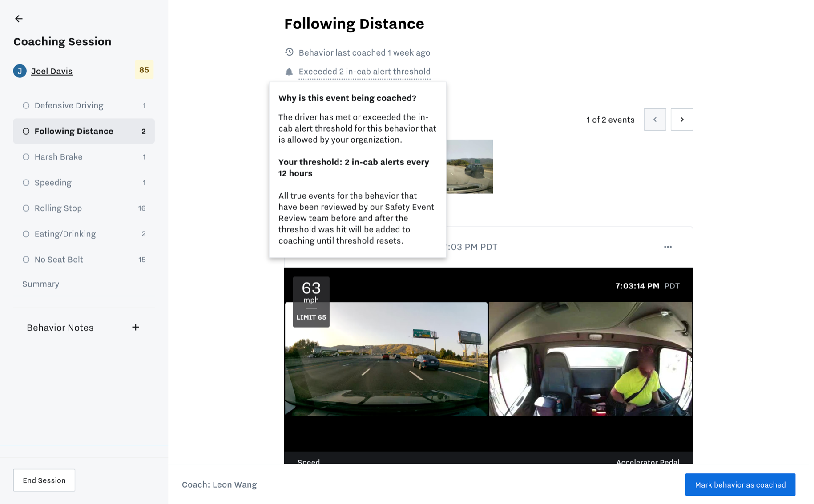Click the back arrow icon
Viewport: 814px width, 504px height.
point(19,19)
